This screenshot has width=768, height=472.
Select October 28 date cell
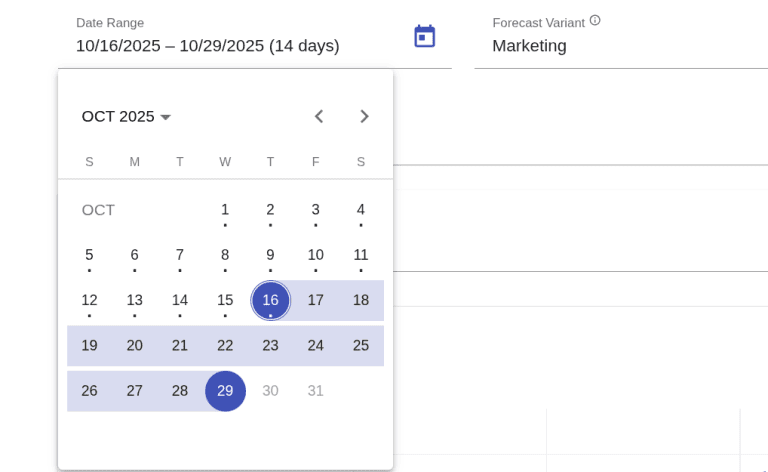tap(180, 391)
